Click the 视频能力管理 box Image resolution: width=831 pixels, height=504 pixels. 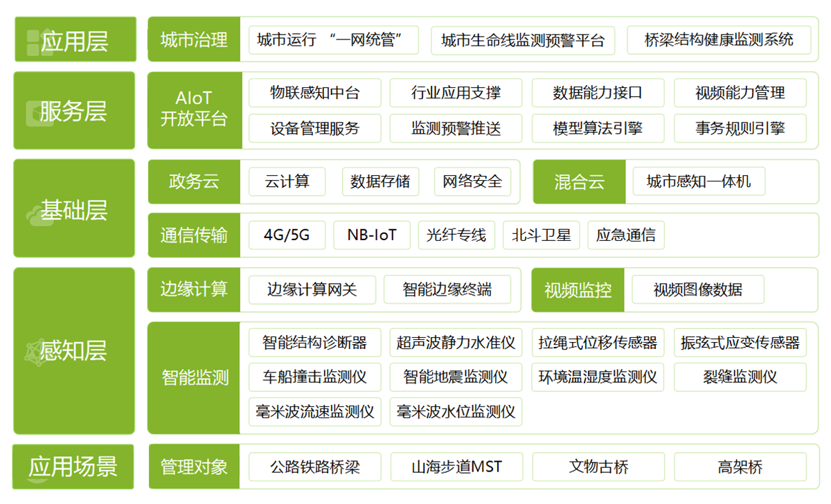click(x=740, y=93)
